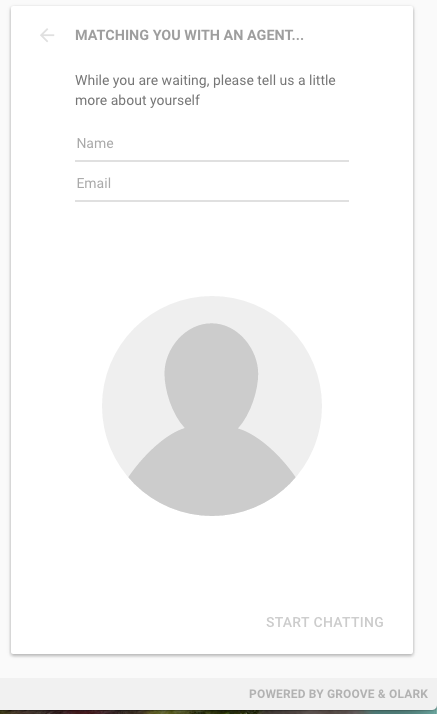Click the 'While you are waiting' description text
Screen dimensions: 437x714
205,90
